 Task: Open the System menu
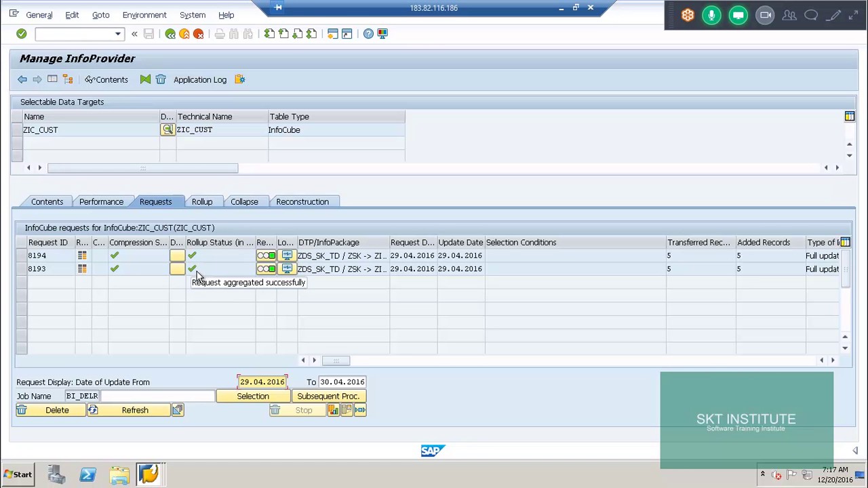click(193, 15)
